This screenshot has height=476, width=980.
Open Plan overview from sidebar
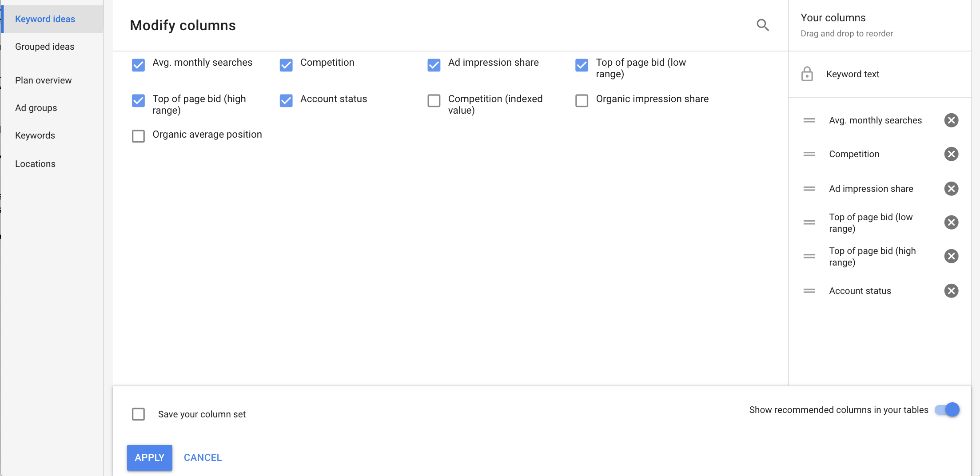(x=43, y=80)
